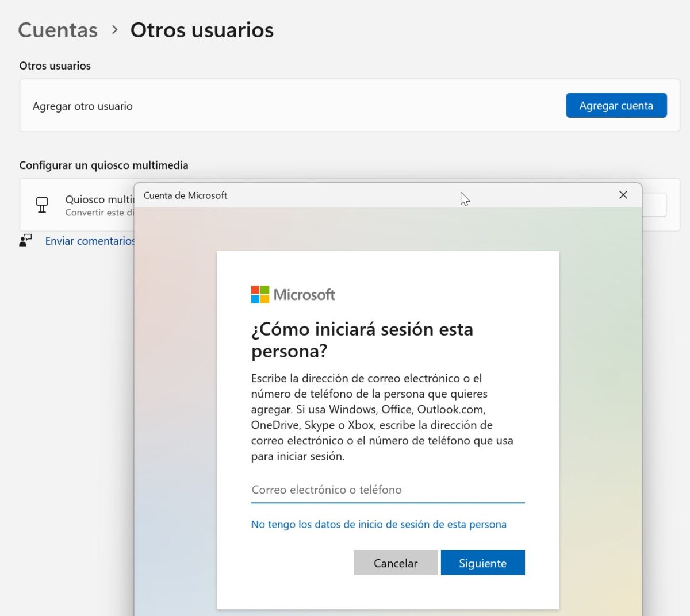The width and height of the screenshot is (690, 616).
Task: Focus the Correo electrónico o teléfono field
Action: 388,490
